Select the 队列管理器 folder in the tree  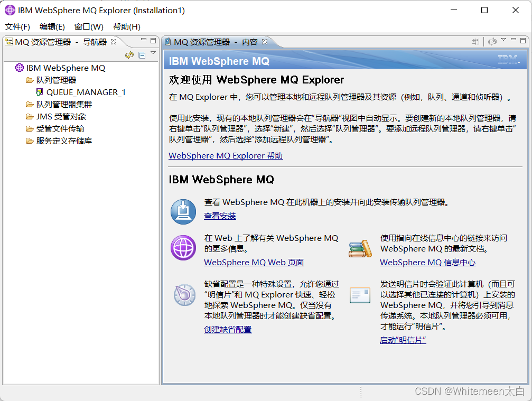[57, 80]
